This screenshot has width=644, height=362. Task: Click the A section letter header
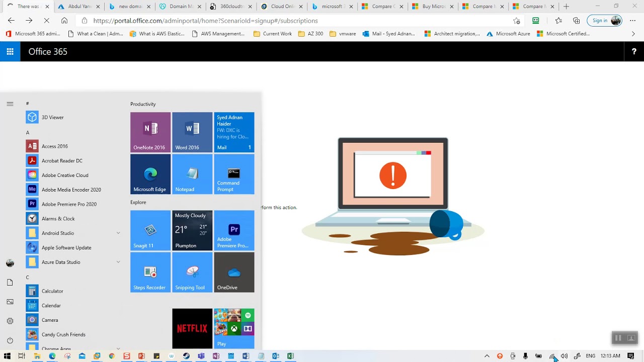click(x=28, y=133)
